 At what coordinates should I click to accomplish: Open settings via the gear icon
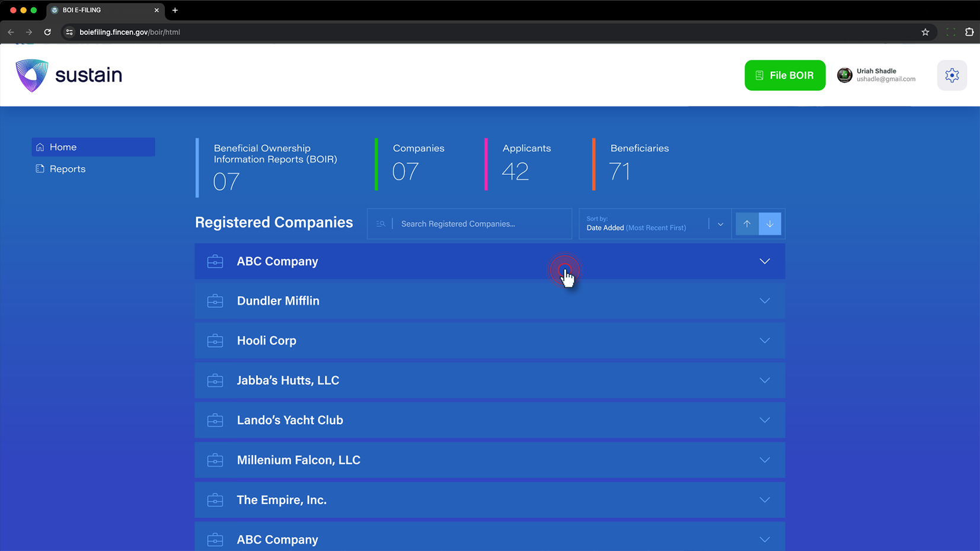[952, 75]
